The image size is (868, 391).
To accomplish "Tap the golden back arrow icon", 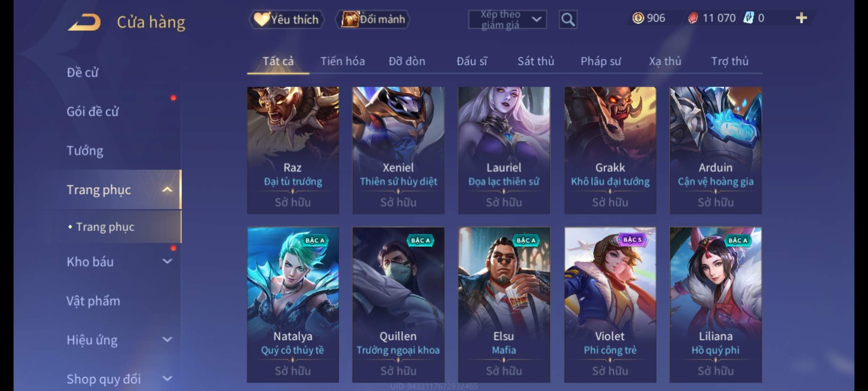I will (84, 22).
